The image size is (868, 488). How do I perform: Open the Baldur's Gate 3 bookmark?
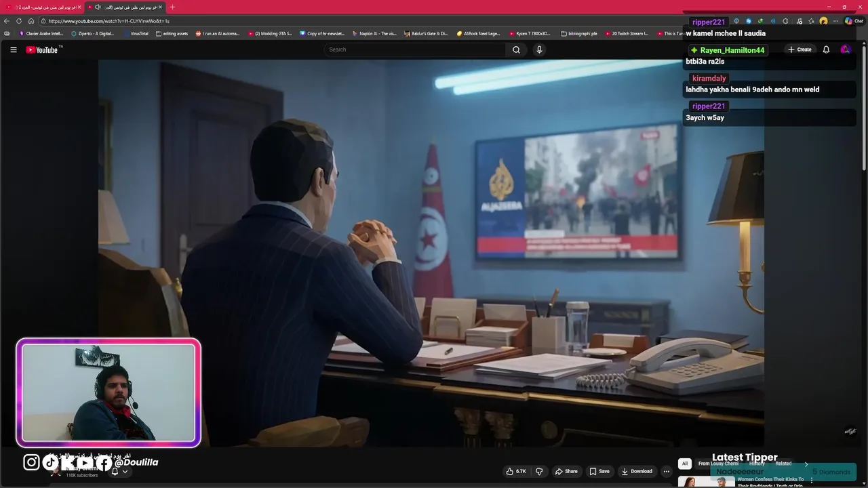point(426,33)
